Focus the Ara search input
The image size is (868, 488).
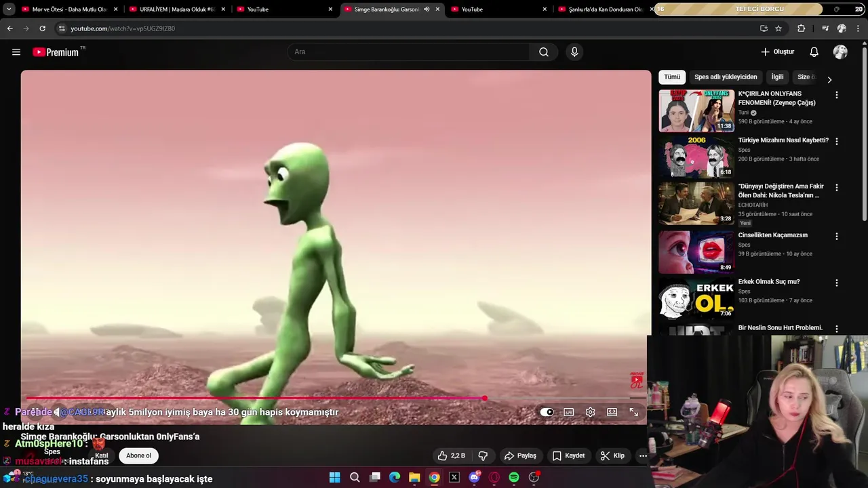click(x=409, y=52)
